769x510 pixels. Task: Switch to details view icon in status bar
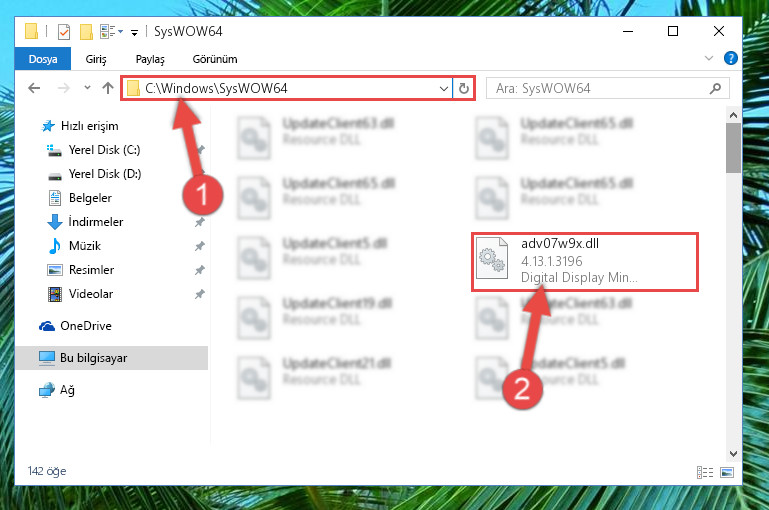(x=705, y=472)
